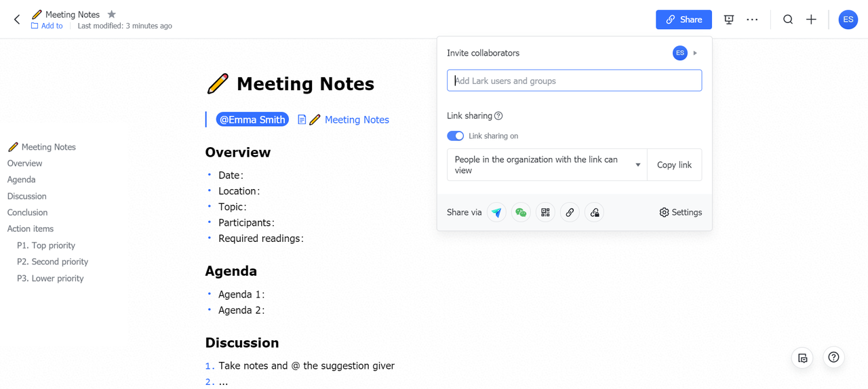Open the search icon in header
The height and width of the screenshot is (389, 868).
[788, 20]
